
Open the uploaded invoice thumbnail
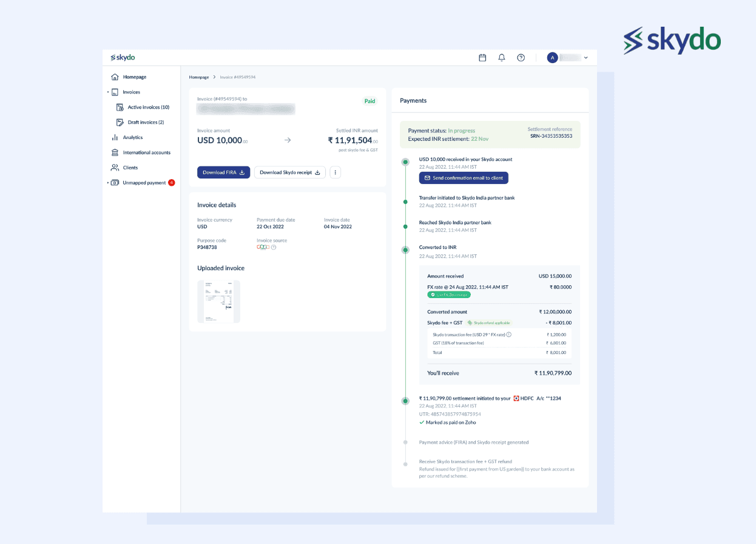tap(218, 301)
